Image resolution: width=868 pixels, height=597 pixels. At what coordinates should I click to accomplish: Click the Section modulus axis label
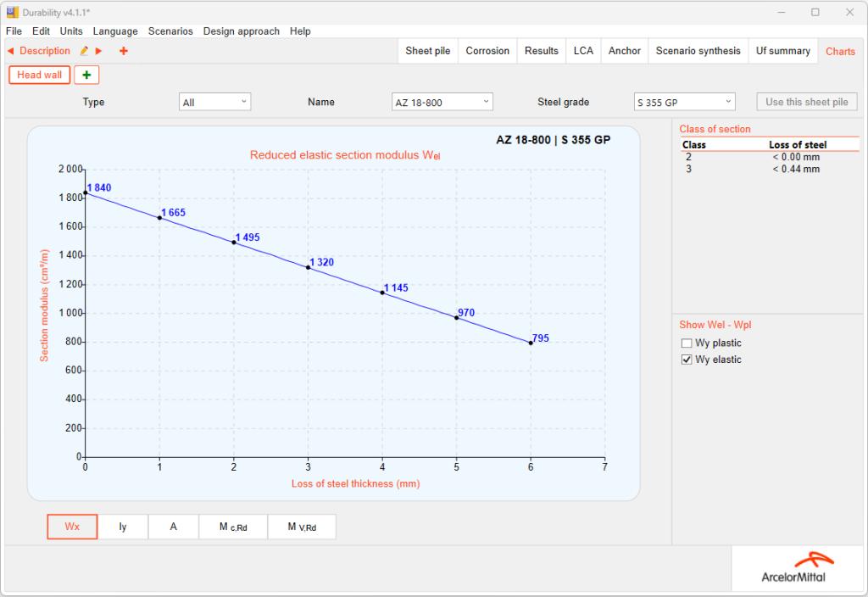(44, 305)
